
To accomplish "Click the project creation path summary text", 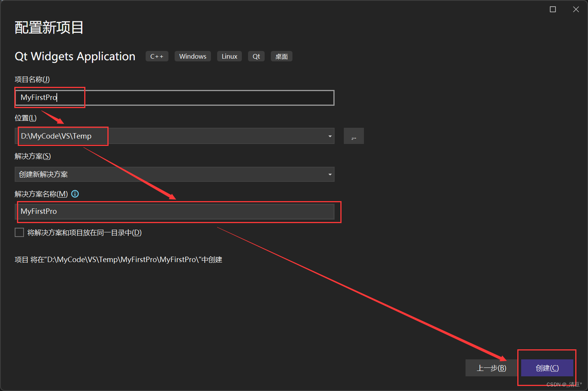I will pyautogui.click(x=119, y=260).
